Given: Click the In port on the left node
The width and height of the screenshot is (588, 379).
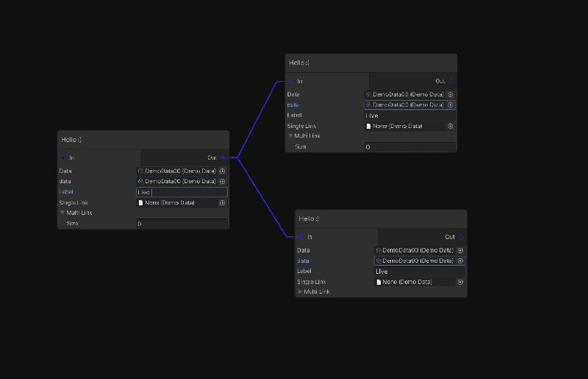Looking at the screenshot, I should tap(64, 157).
